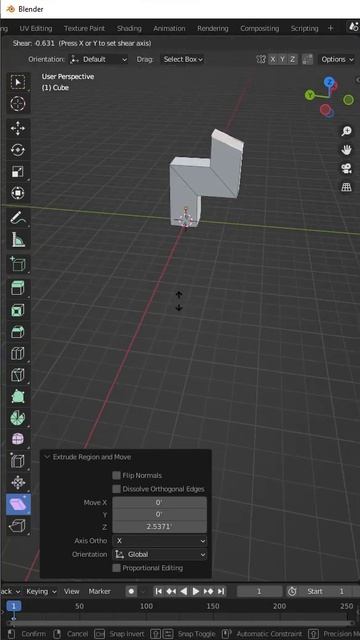The image size is (360, 640).
Task: Select the active Shear tool
Action: tap(18, 504)
